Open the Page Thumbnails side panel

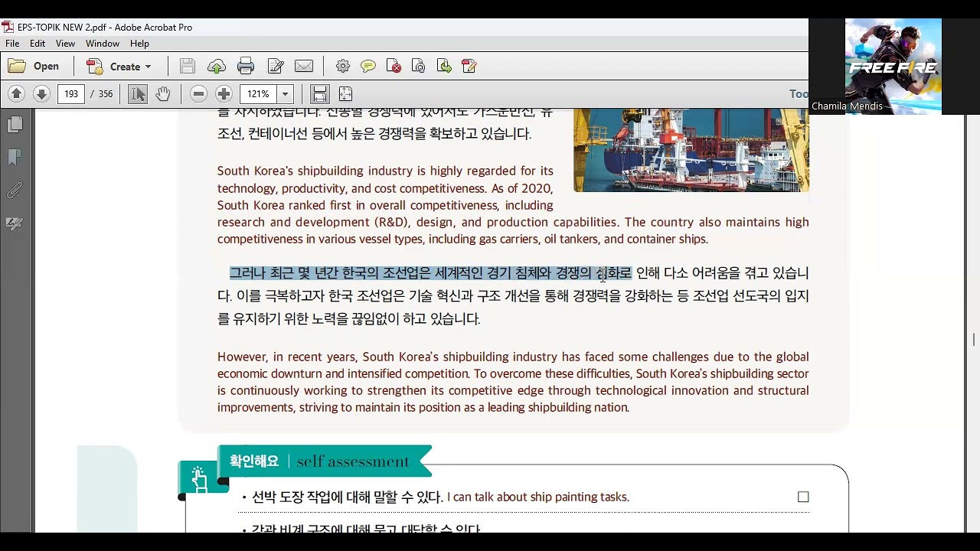15,124
